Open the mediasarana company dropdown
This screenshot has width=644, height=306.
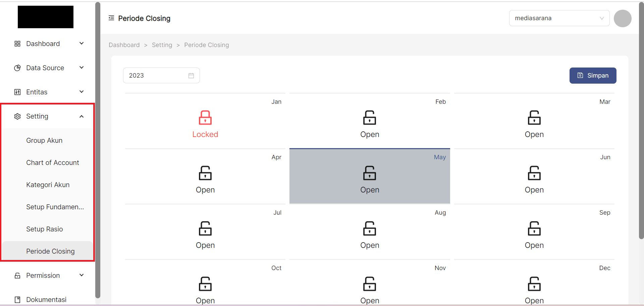tap(559, 18)
